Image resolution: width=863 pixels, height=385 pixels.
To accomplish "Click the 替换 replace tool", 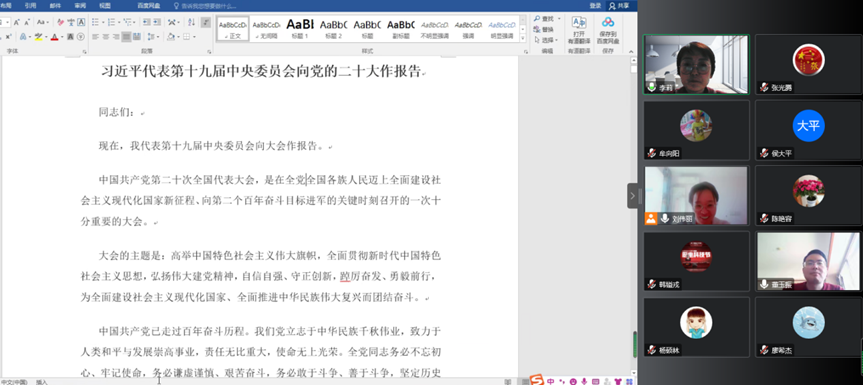I will (x=544, y=29).
